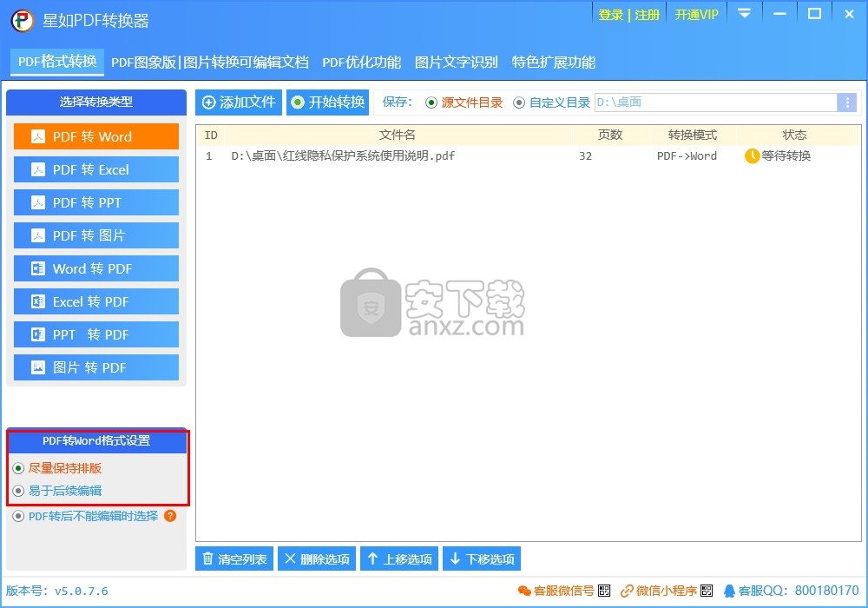Viewport: 868px width, 608px height.
Task: Click 注册 link in title bar
Action: tap(648, 15)
